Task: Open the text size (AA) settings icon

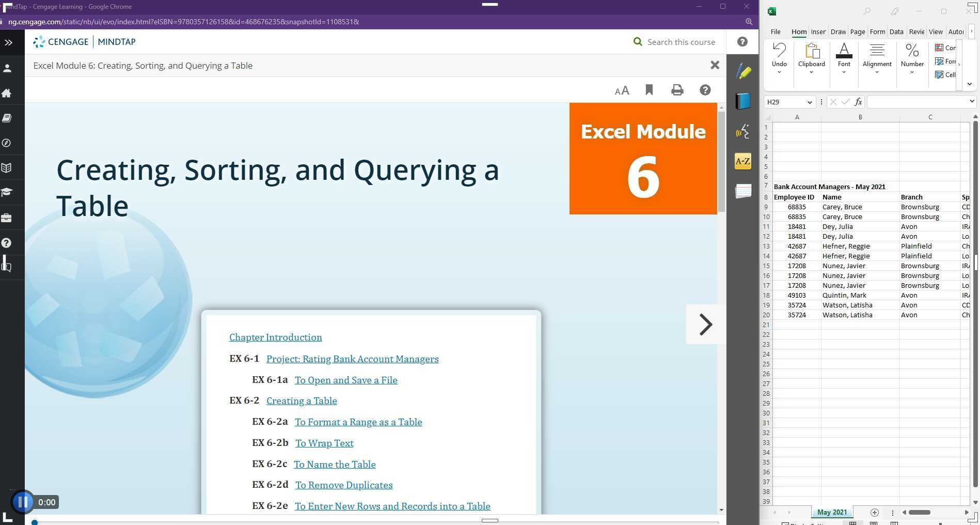Action: pyautogui.click(x=621, y=90)
